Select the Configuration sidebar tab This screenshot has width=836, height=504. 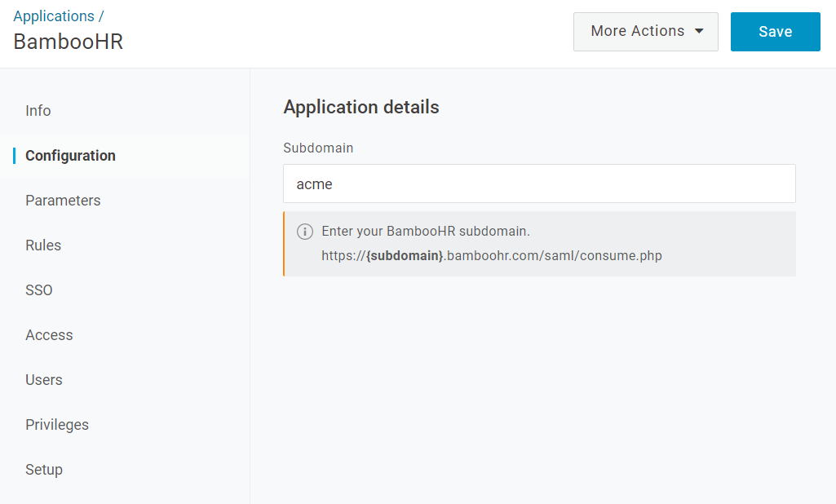(x=70, y=156)
